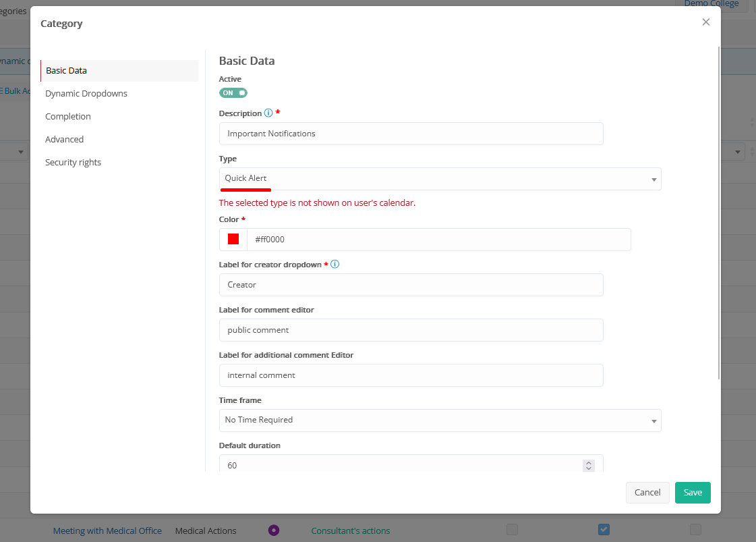Close the Category dialog with X icon

click(705, 22)
